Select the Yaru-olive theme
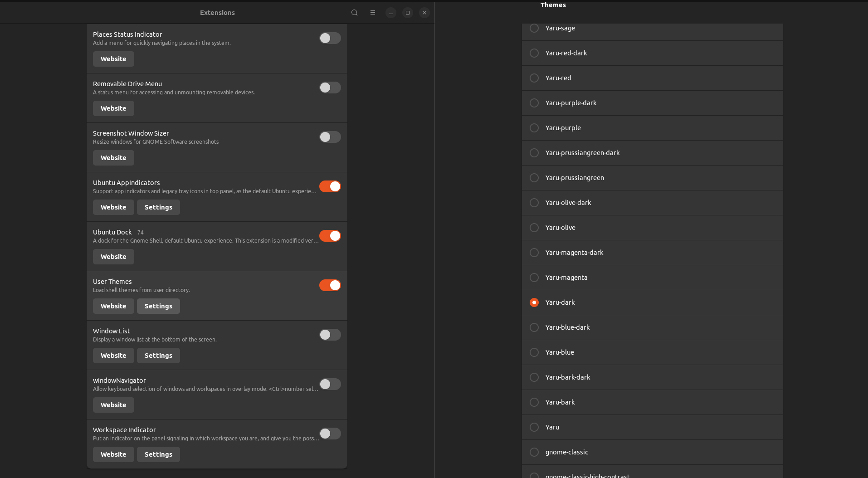The height and width of the screenshot is (478, 868). [x=534, y=228]
